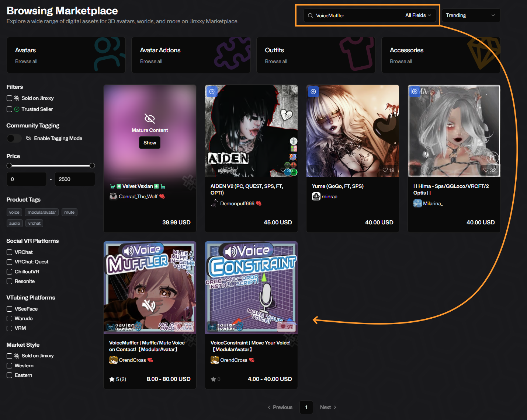Click the plus icon on Yume thumbnail

point(313,170)
